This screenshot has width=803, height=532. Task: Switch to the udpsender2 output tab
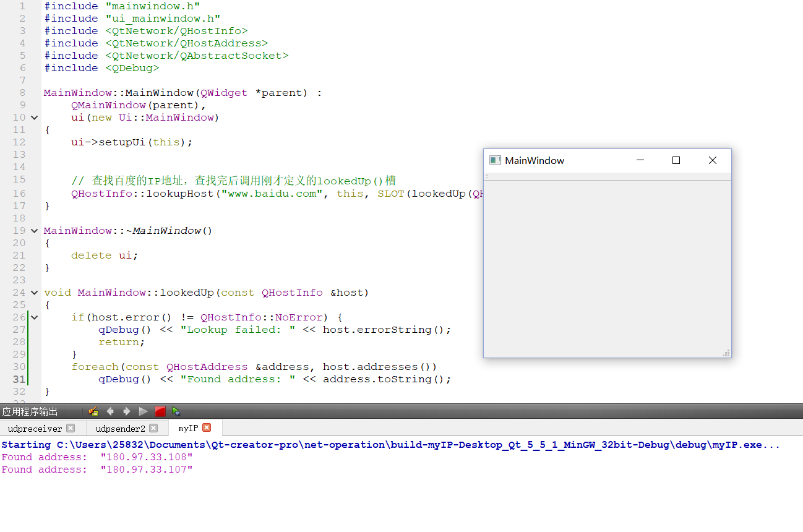click(121, 428)
